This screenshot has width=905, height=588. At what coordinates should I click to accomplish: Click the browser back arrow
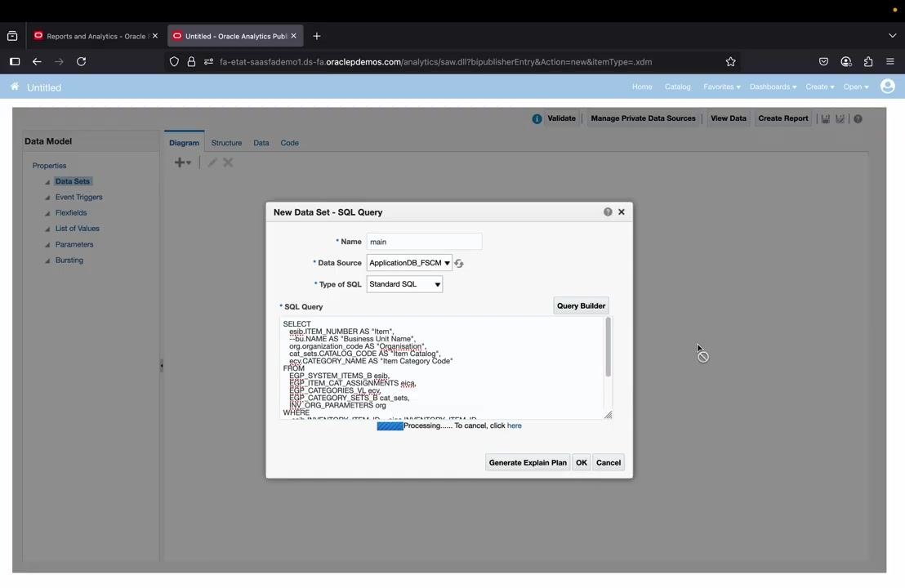[37, 62]
